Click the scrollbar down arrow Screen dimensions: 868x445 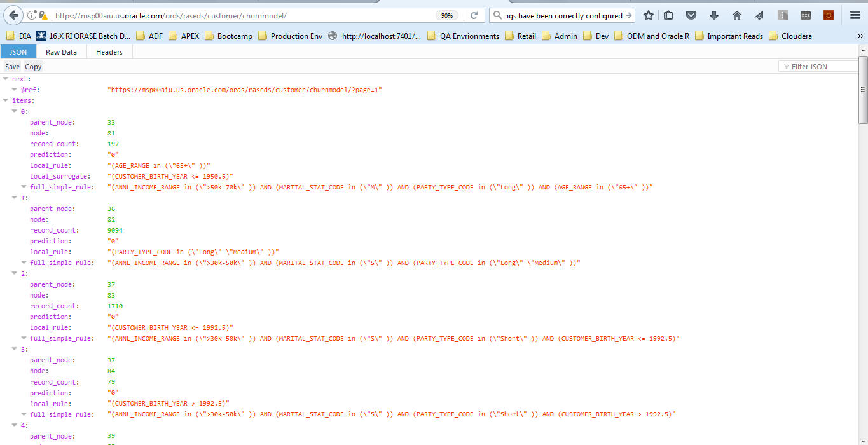863,441
